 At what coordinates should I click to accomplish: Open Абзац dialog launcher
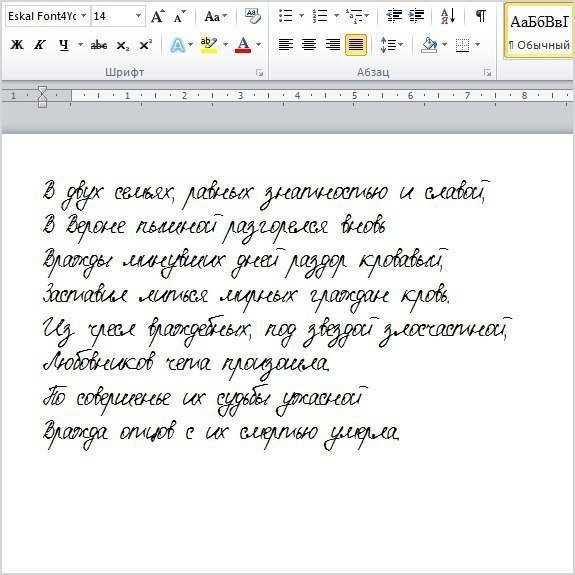487,73
